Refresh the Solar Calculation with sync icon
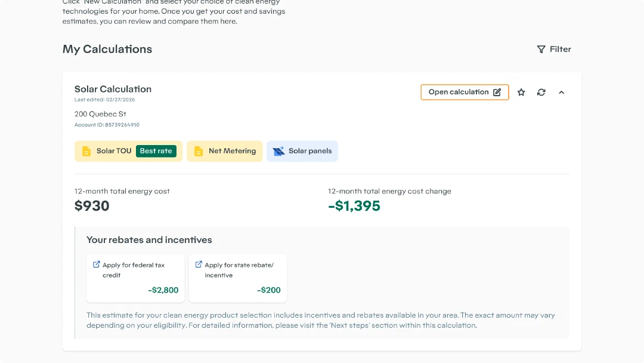 (x=541, y=92)
